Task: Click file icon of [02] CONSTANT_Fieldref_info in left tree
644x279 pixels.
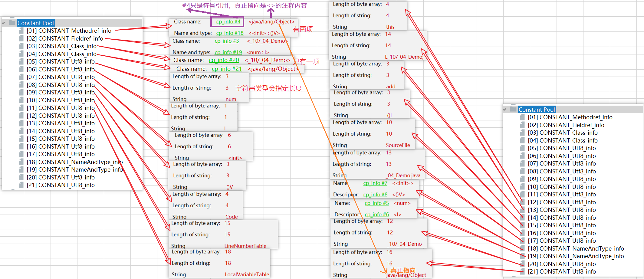Action: (21, 38)
